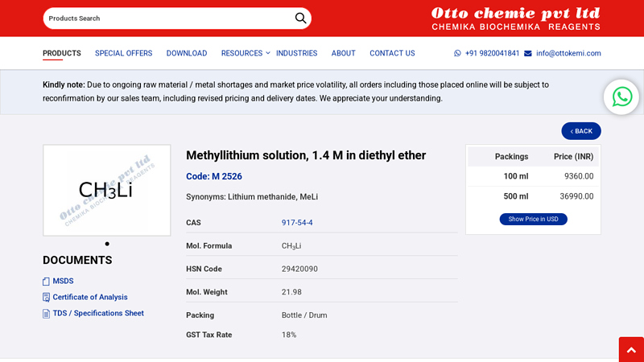Viewport: 644px width, 362px height.
Task: Show Price in USD
Action: pyautogui.click(x=533, y=219)
